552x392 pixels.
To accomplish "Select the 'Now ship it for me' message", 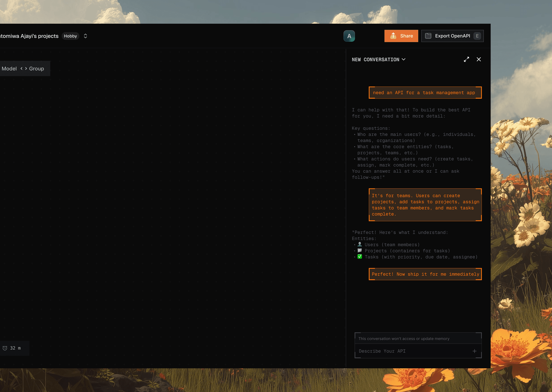I will point(425,274).
